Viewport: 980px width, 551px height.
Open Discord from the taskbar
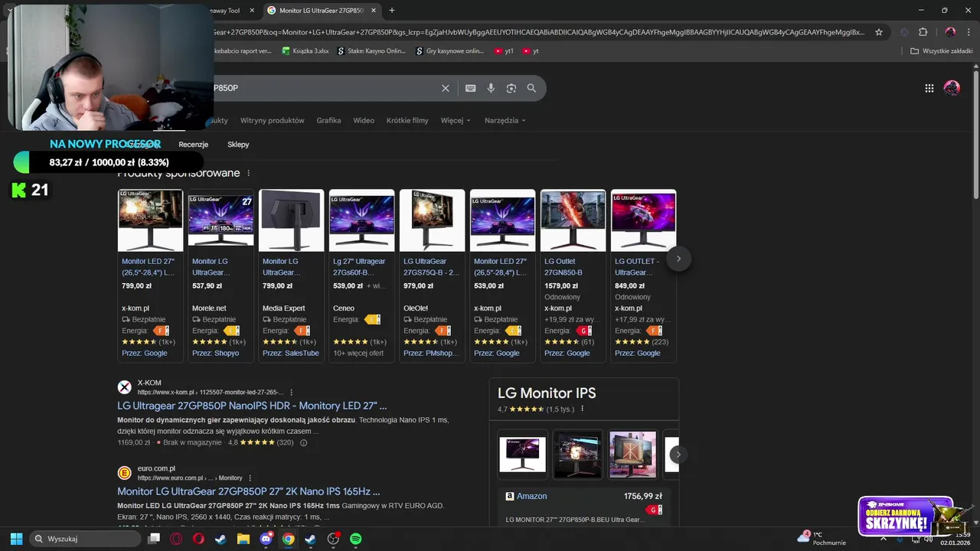pos(266,539)
